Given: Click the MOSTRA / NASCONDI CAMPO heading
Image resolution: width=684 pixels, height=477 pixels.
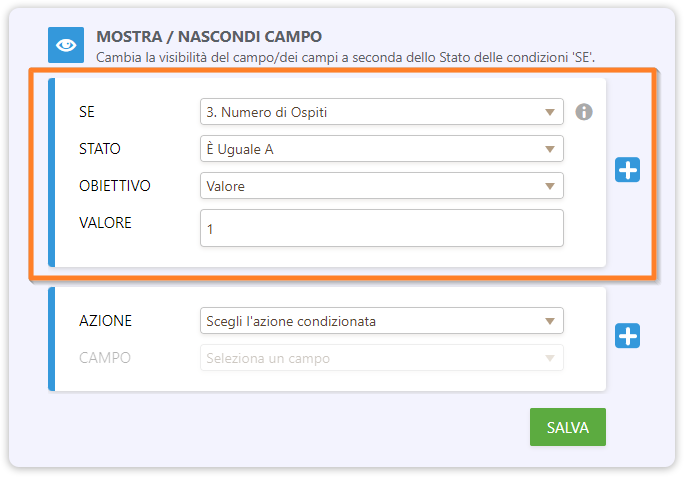Looking at the screenshot, I should (209, 36).
